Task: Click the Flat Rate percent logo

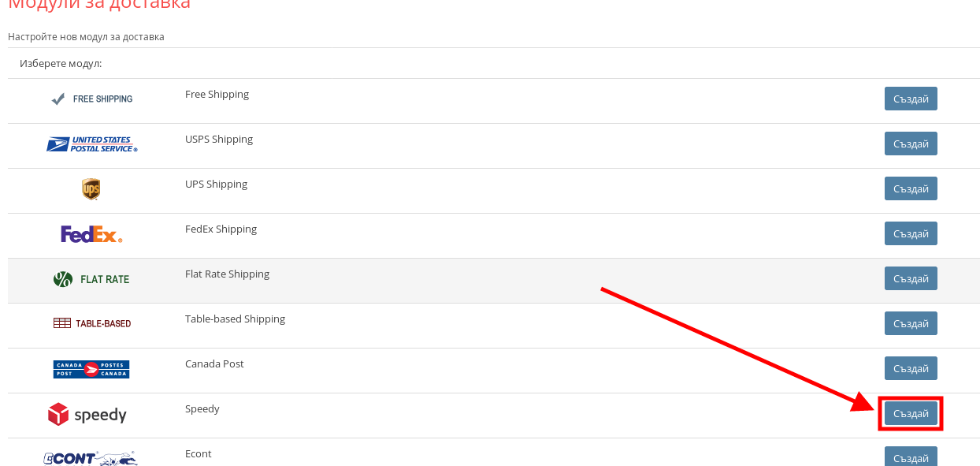Action: point(91,279)
